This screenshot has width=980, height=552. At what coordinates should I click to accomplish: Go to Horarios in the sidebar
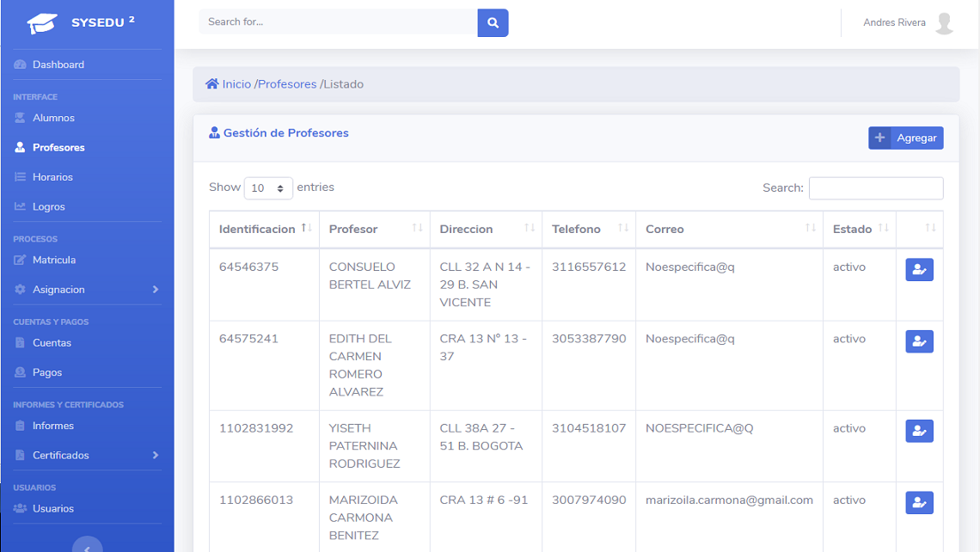(x=52, y=177)
